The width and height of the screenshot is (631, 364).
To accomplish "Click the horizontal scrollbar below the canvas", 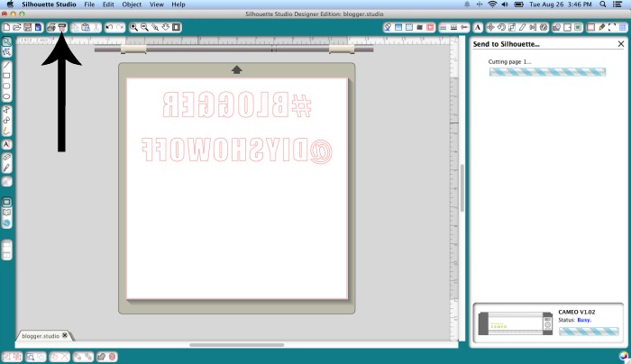I will point(237,344).
